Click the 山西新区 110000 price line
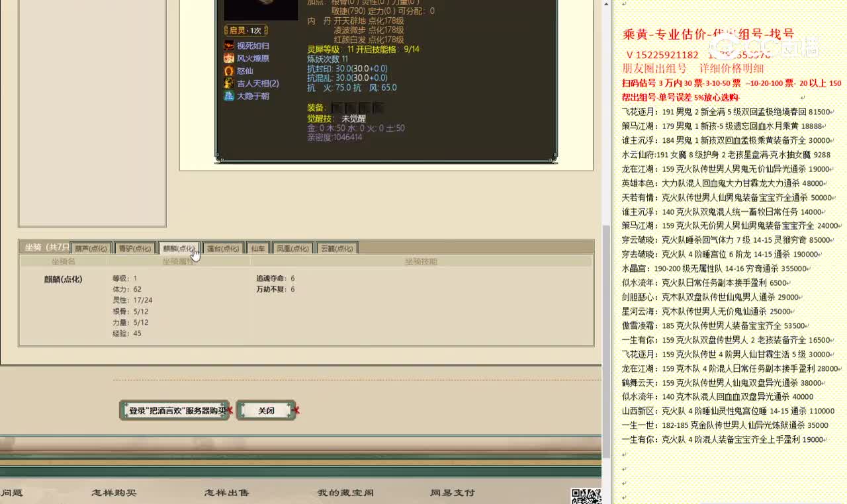The width and height of the screenshot is (847, 504). (728, 411)
